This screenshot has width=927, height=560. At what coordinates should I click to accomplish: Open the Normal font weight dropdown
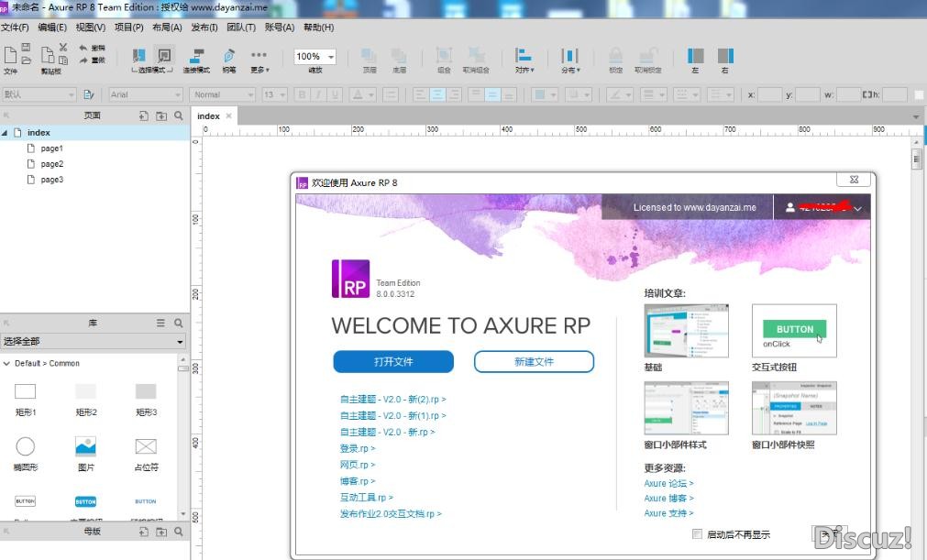pyautogui.click(x=223, y=94)
